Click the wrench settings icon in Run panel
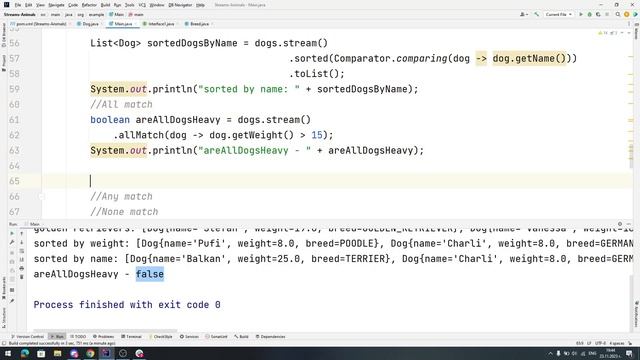This screenshot has height=360, width=640. tap(12, 242)
